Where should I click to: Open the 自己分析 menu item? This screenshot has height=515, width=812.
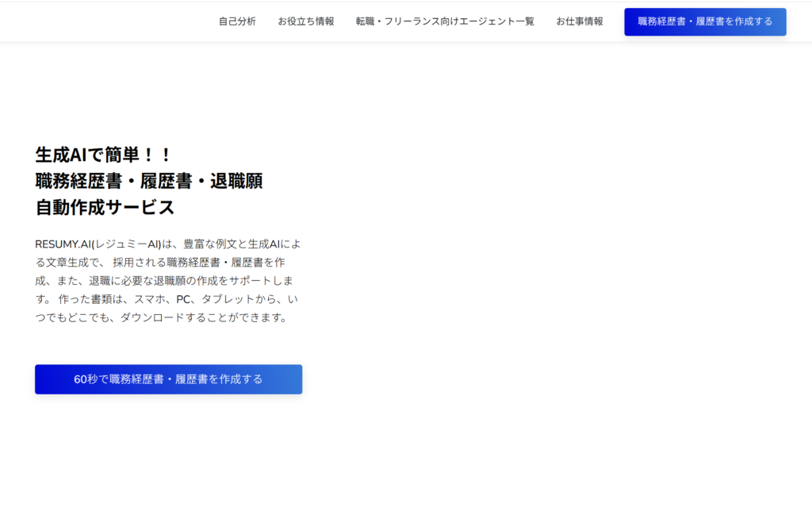click(237, 21)
